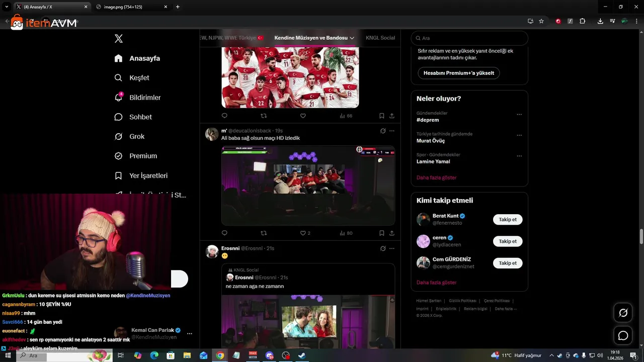Click Daha fazla göster under follow suggestions
This screenshot has height=362, width=644.
pyautogui.click(x=436, y=283)
